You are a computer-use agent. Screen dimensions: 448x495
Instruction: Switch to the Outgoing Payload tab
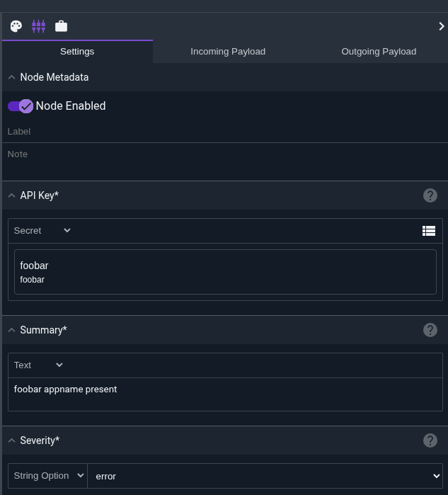coord(379,52)
